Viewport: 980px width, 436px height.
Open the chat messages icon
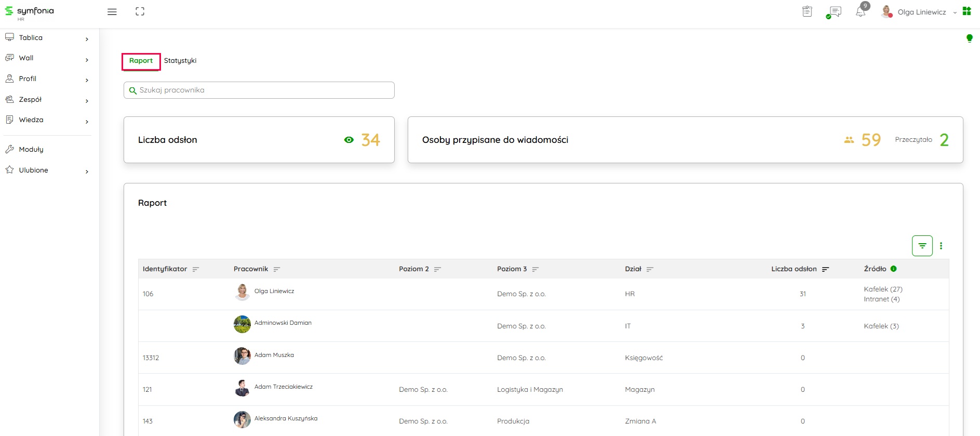(835, 12)
